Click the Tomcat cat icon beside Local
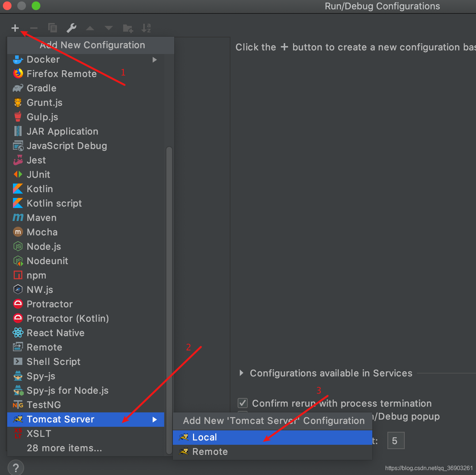The height and width of the screenshot is (475, 476). tap(184, 437)
